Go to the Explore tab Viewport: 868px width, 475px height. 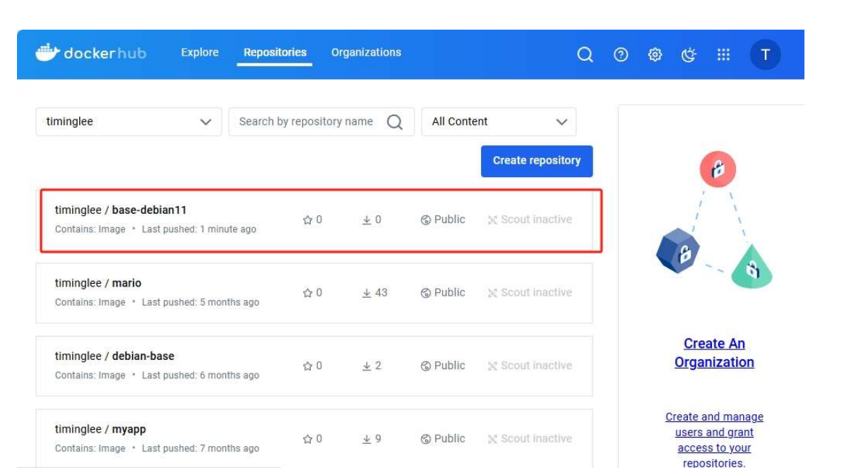point(200,53)
